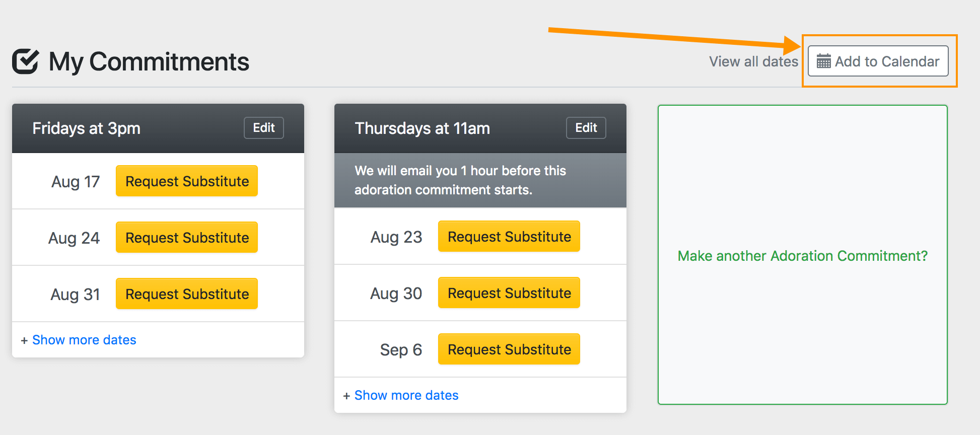Expand Show more dates under Thursdays
Screen dimensions: 980x435
tap(406, 396)
